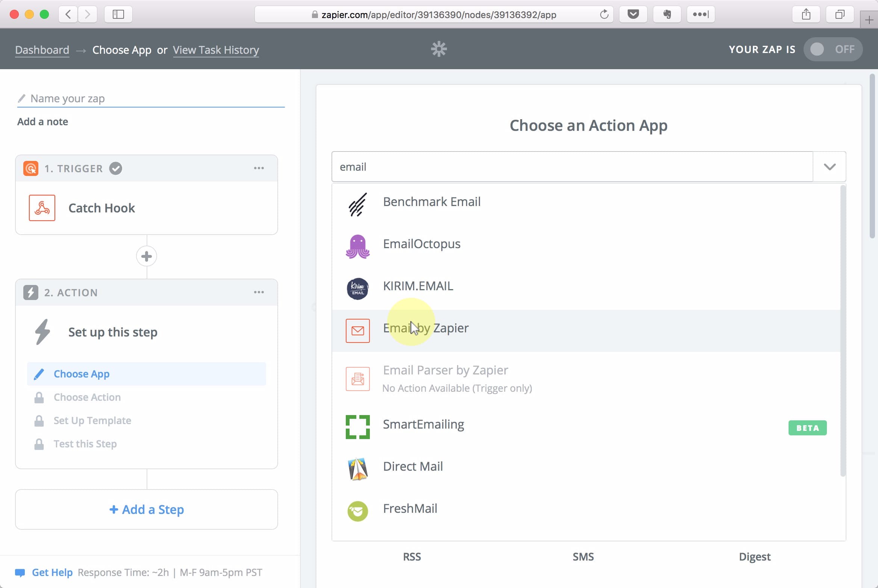Expand the RSS tab at the bottom
Viewport: 878px width, 588px height.
(x=412, y=556)
